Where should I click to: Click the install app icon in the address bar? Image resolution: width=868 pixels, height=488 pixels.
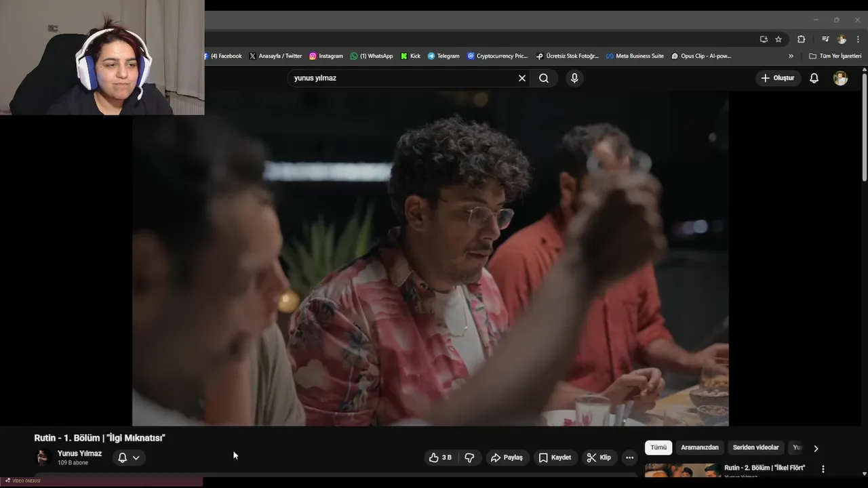pyautogui.click(x=764, y=39)
